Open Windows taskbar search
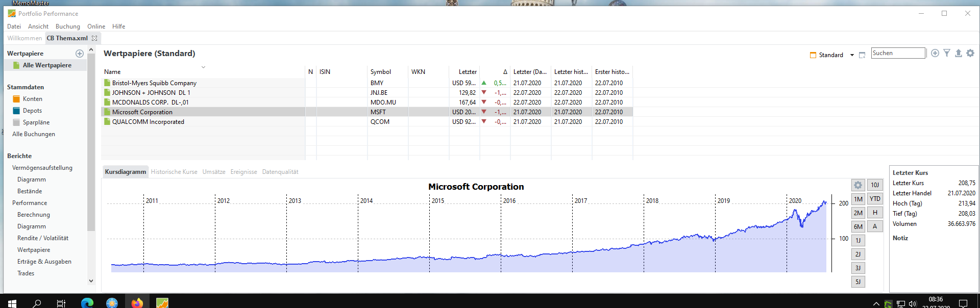The height and width of the screenshot is (308, 980). pos(37,303)
